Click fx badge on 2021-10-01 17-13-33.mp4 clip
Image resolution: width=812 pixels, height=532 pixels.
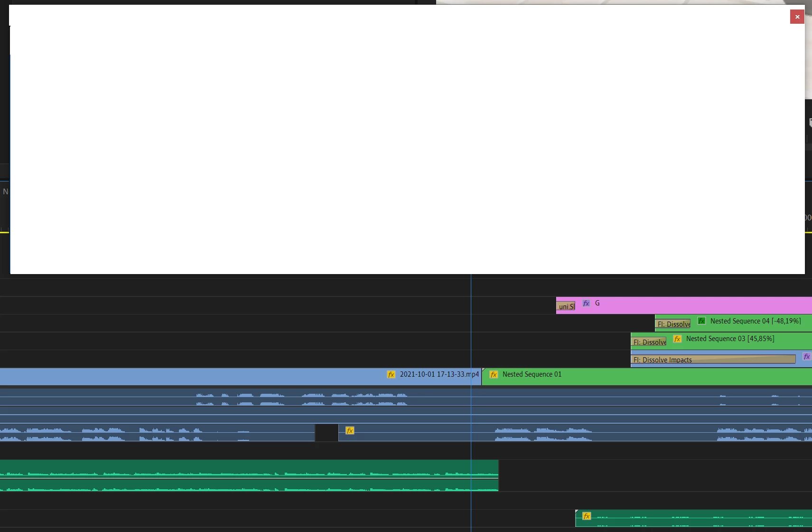[x=391, y=374]
